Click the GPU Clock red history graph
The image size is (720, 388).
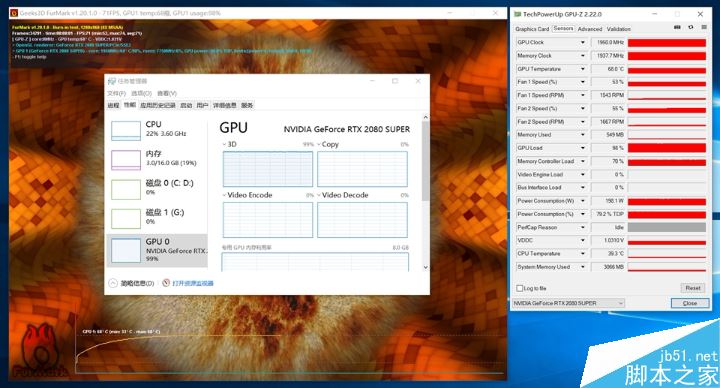click(x=667, y=42)
